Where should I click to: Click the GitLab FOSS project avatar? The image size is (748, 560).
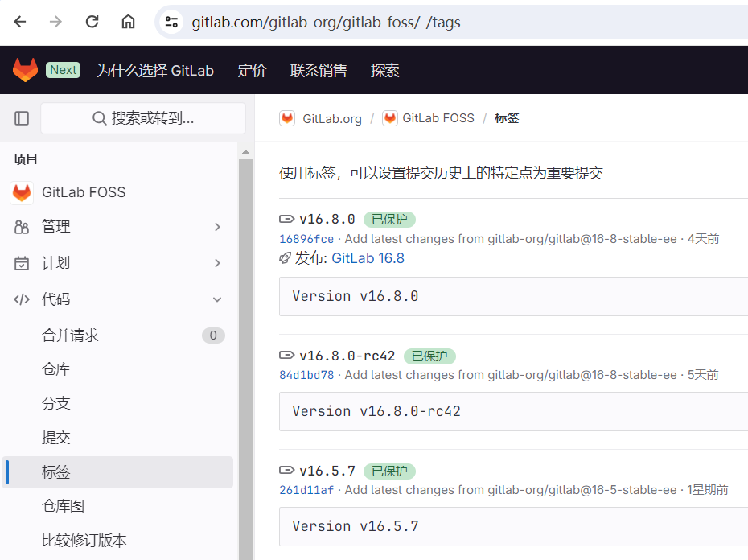(23, 191)
